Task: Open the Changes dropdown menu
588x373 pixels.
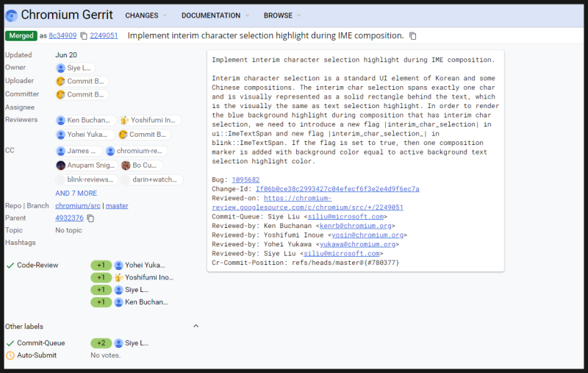Action: tap(146, 15)
